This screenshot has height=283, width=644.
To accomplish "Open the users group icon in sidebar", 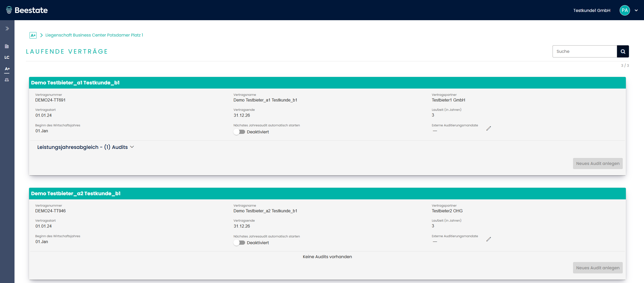I will pos(7,80).
